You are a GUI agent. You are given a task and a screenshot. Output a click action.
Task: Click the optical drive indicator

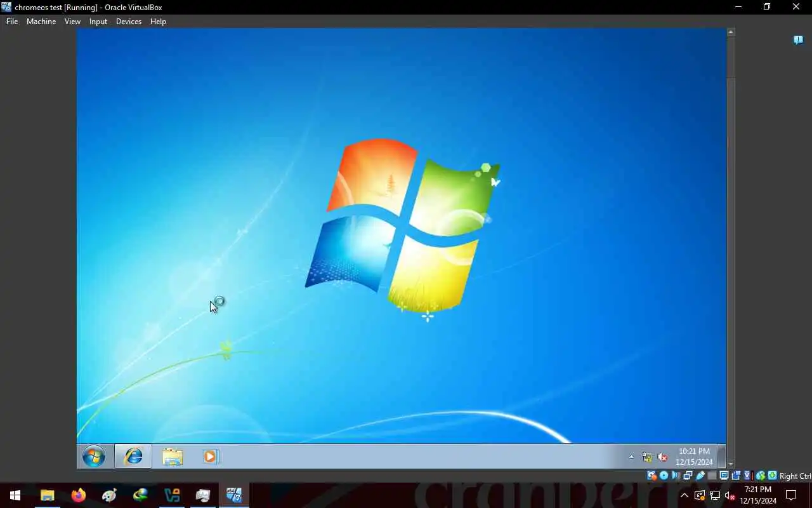tap(664, 476)
